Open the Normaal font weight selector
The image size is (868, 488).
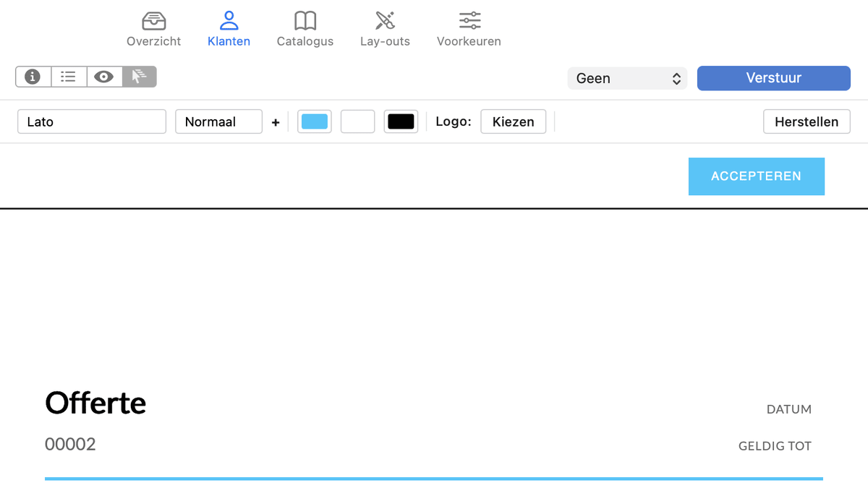tap(218, 121)
